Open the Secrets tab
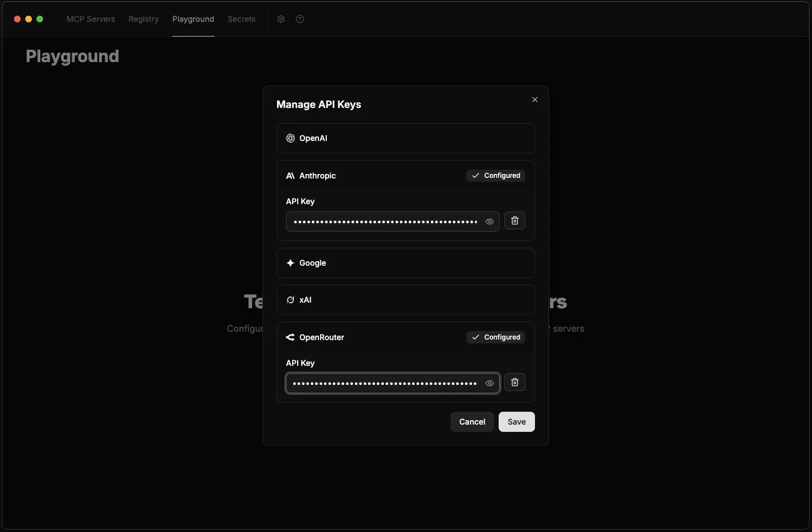Screen dimensions: 812x532 click(x=241, y=19)
